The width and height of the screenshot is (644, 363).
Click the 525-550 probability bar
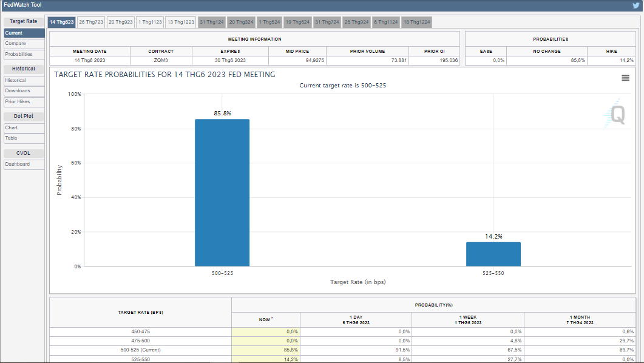[x=493, y=254]
